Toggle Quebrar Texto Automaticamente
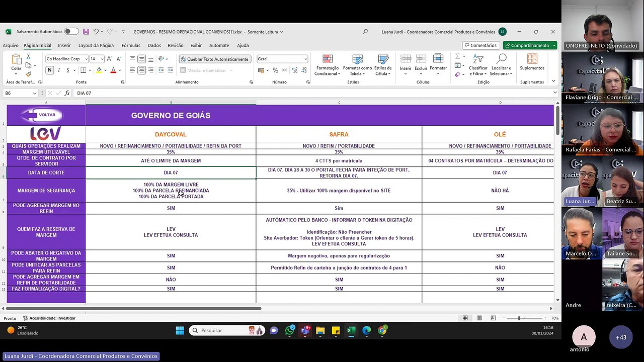The image size is (644, 362). coord(214,59)
